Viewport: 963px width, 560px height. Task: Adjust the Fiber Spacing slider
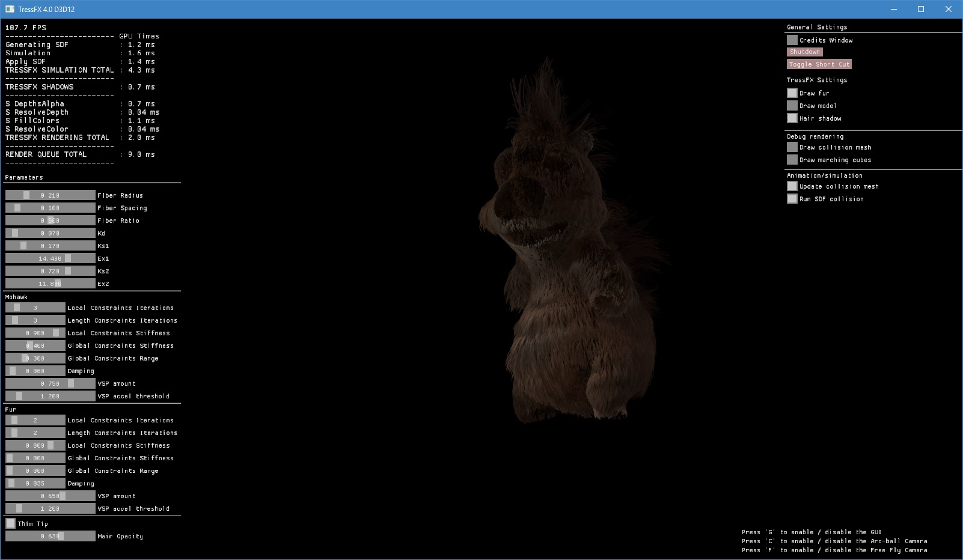[x=50, y=208]
